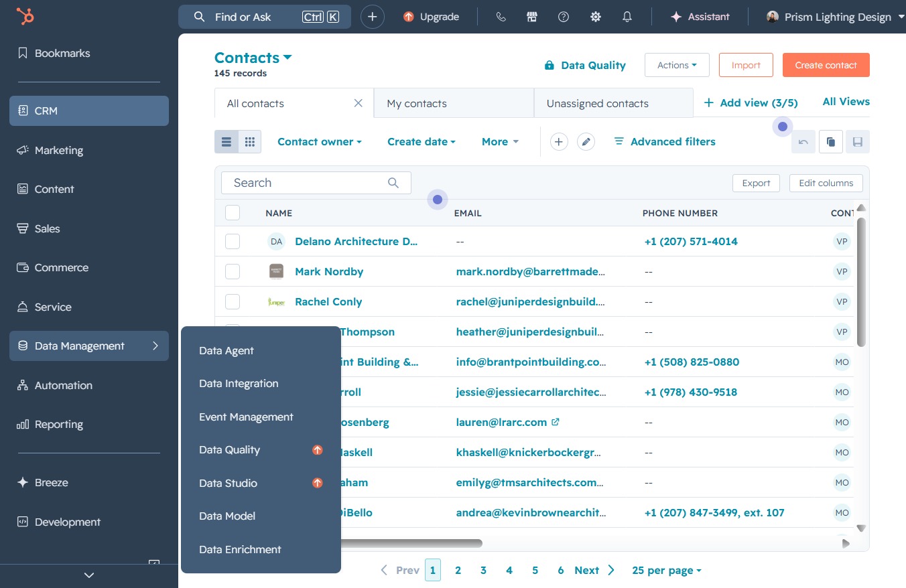The height and width of the screenshot is (588, 906).
Task: Open the HubSpot sprocket home logo
Action: coord(25,16)
